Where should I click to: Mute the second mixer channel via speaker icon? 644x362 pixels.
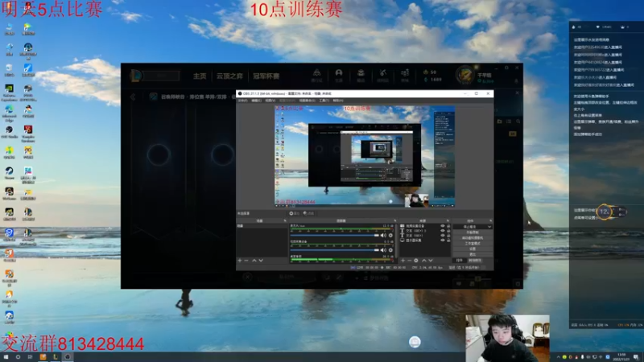coord(383,250)
